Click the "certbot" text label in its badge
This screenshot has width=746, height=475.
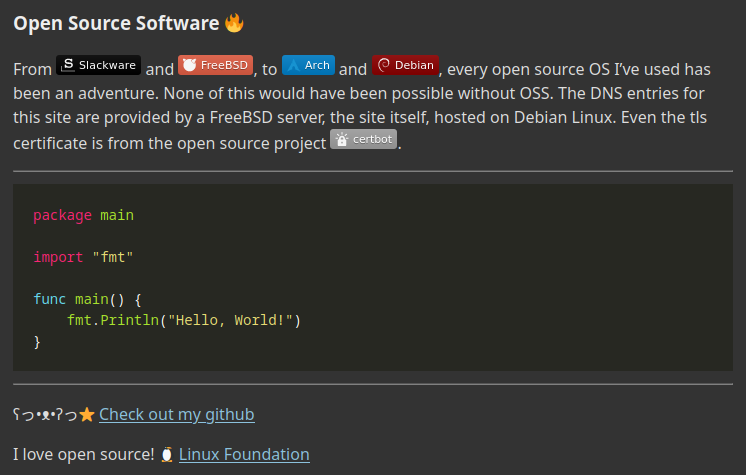(x=373, y=140)
